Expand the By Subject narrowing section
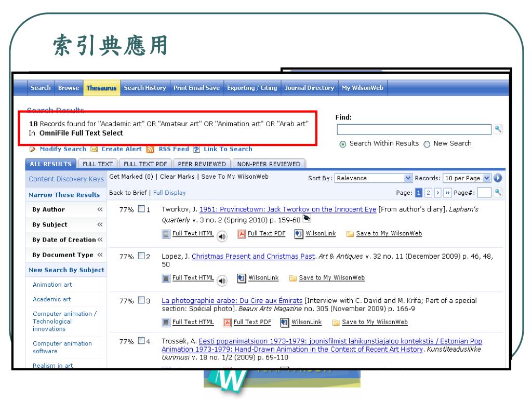This screenshot has width=532, height=399. click(x=100, y=224)
